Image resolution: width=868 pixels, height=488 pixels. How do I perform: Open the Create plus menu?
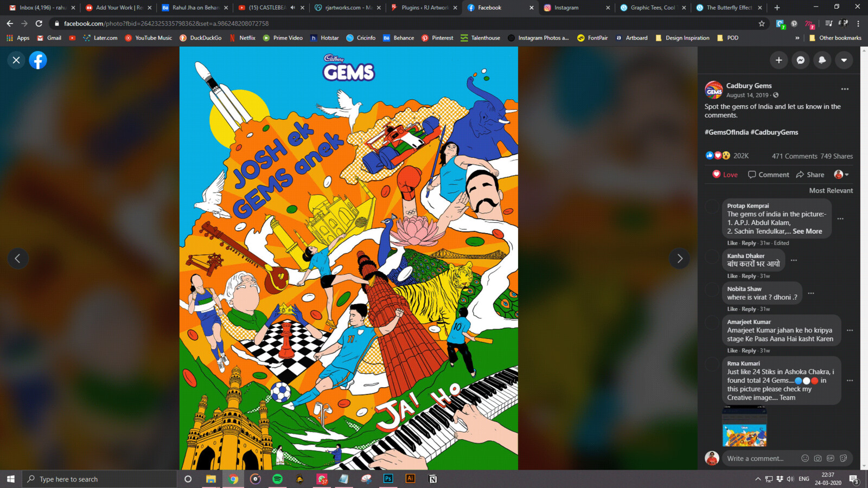point(778,60)
